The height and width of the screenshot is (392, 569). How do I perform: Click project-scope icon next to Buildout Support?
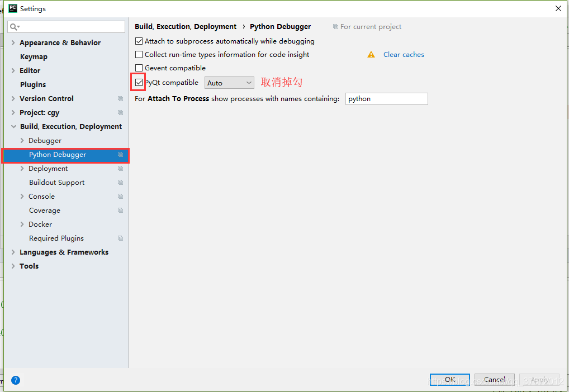[121, 183]
